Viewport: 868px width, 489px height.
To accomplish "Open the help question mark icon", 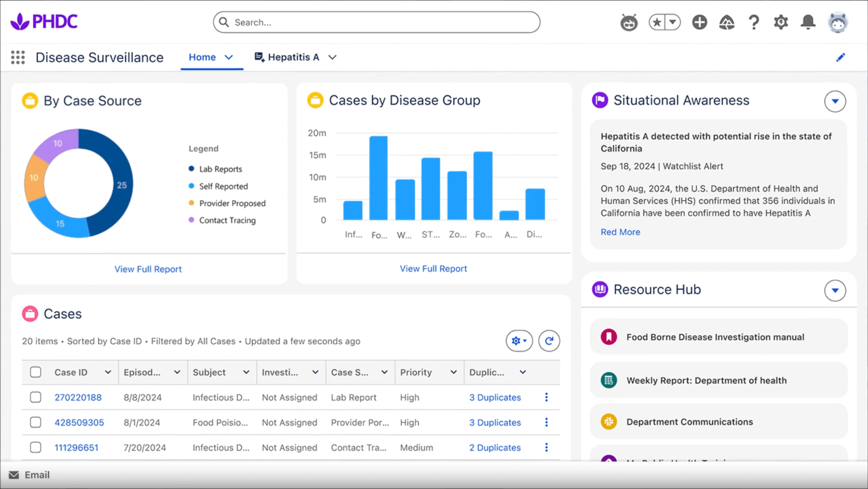I will pyautogui.click(x=754, y=23).
